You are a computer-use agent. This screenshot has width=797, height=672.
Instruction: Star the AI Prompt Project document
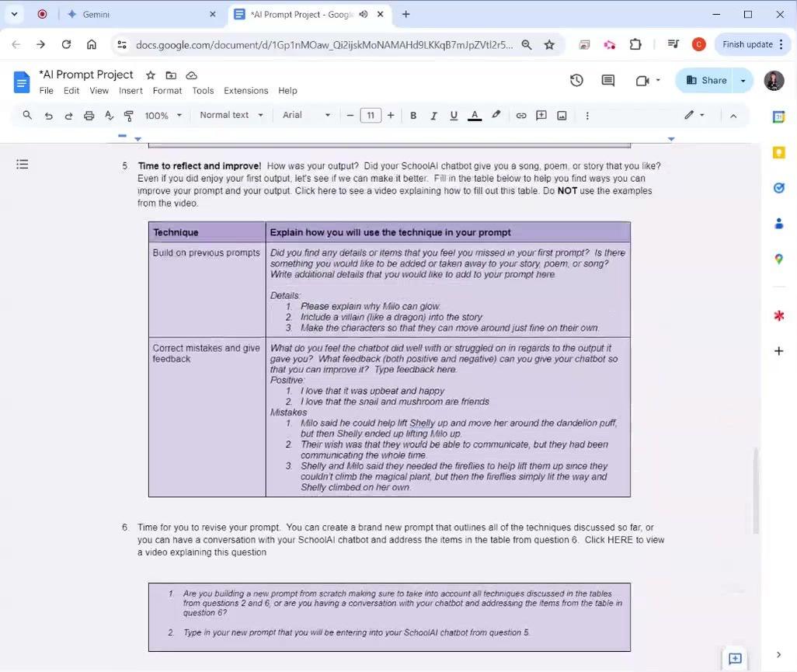(x=151, y=75)
